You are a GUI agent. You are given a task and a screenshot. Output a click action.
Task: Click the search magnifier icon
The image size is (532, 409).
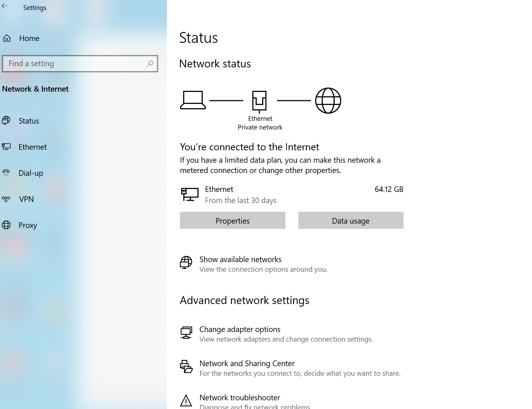(150, 64)
